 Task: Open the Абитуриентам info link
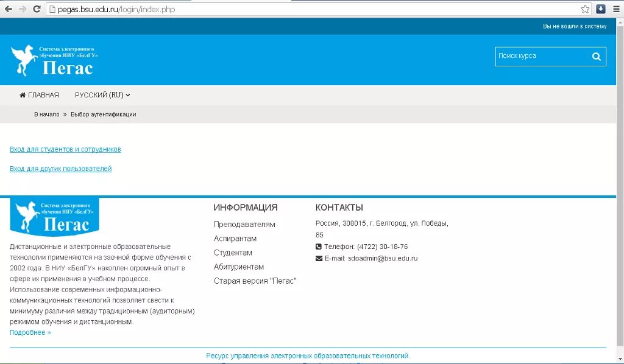click(239, 267)
